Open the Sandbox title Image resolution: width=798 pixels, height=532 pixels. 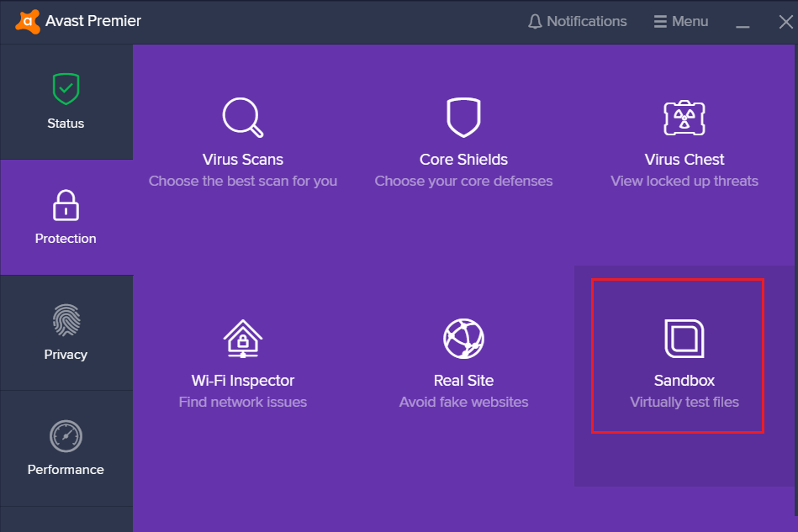coord(684,381)
